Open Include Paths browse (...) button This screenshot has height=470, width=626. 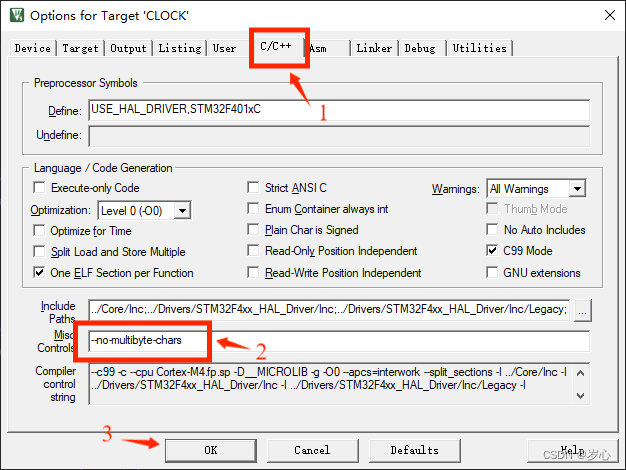(582, 310)
